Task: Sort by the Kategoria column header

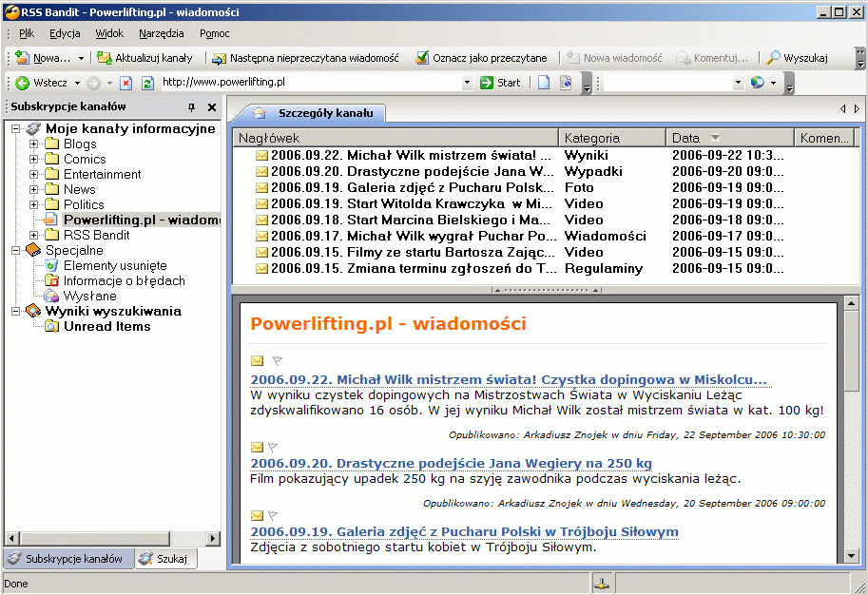Action: point(612,138)
